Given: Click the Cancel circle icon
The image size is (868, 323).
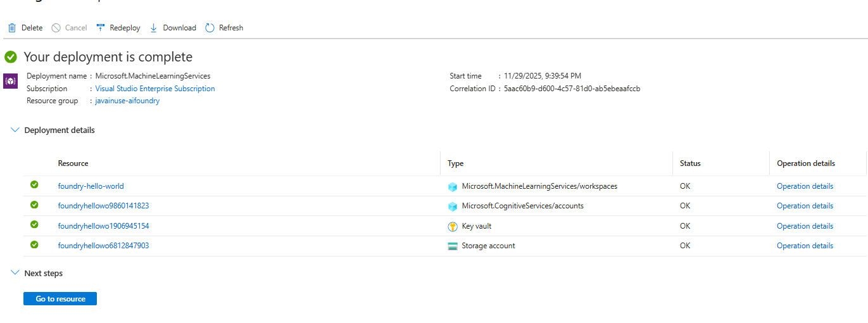Looking at the screenshot, I should [x=56, y=28].
